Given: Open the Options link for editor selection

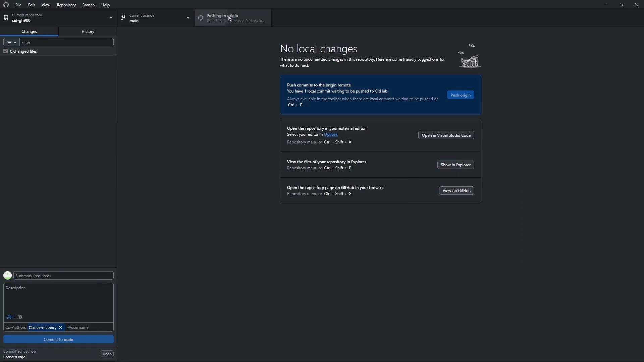Looking at the screenshot, I should click(331, 134).
